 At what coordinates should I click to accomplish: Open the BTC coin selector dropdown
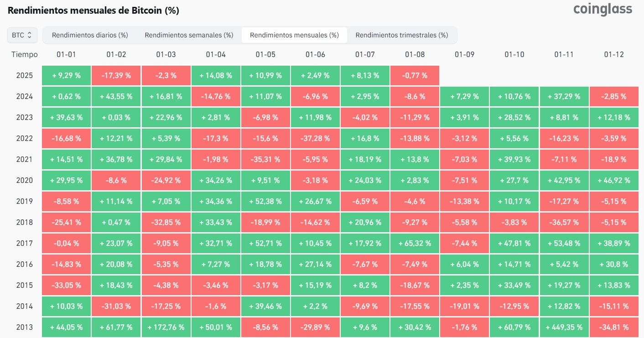(x=22, y=35)
